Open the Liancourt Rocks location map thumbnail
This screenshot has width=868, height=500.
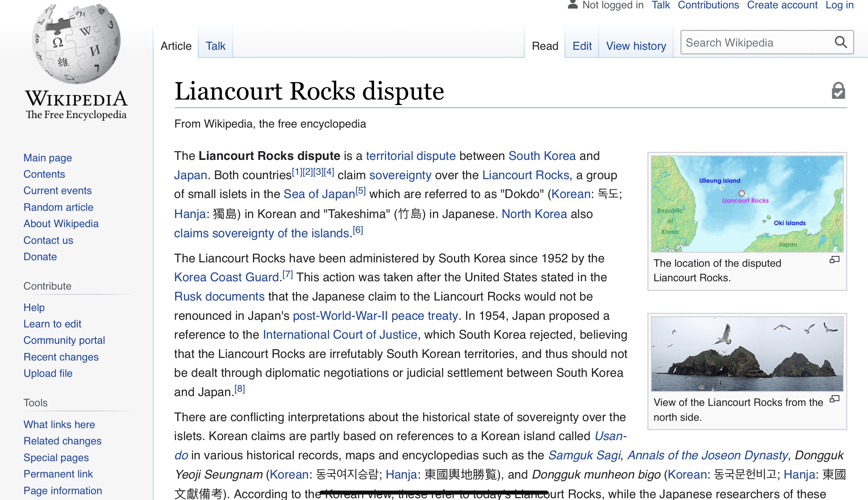747,204
